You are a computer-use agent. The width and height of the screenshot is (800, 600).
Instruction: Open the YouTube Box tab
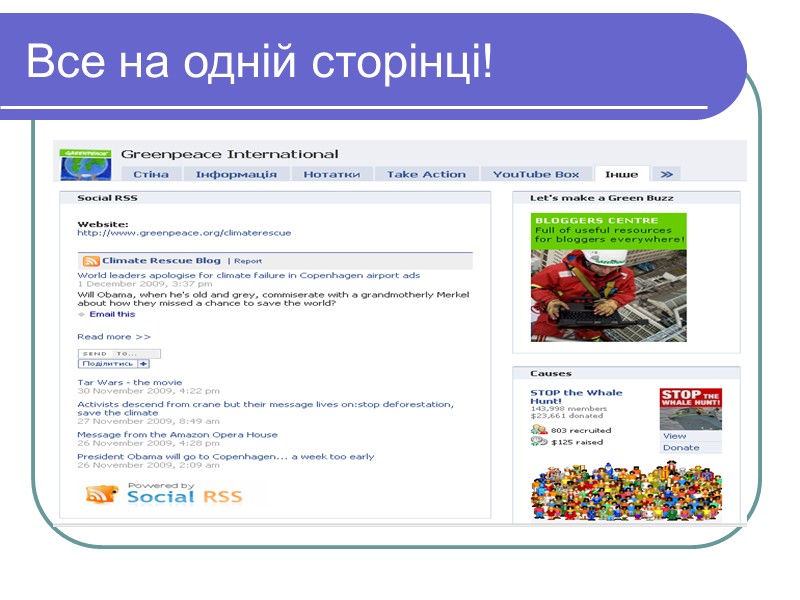coord(536,174)
